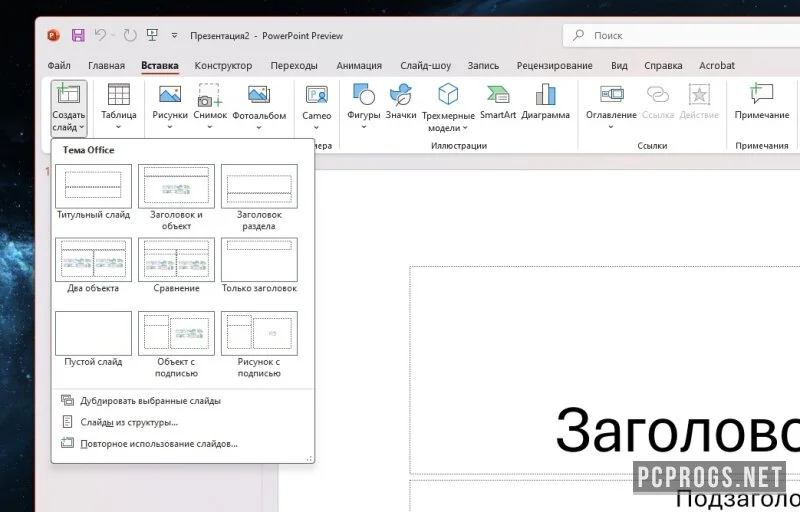Open the Анимация tab
Screen dimensions: 800x512
pos(359,65)
